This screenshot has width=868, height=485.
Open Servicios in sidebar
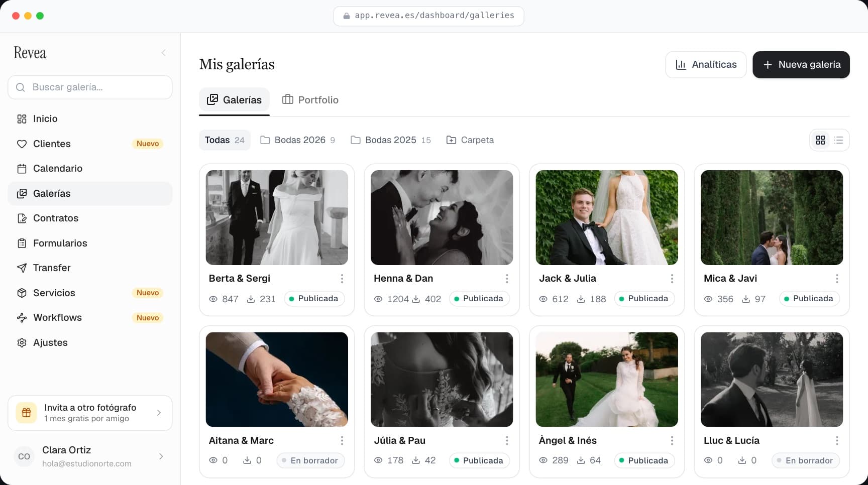point(90,293)
